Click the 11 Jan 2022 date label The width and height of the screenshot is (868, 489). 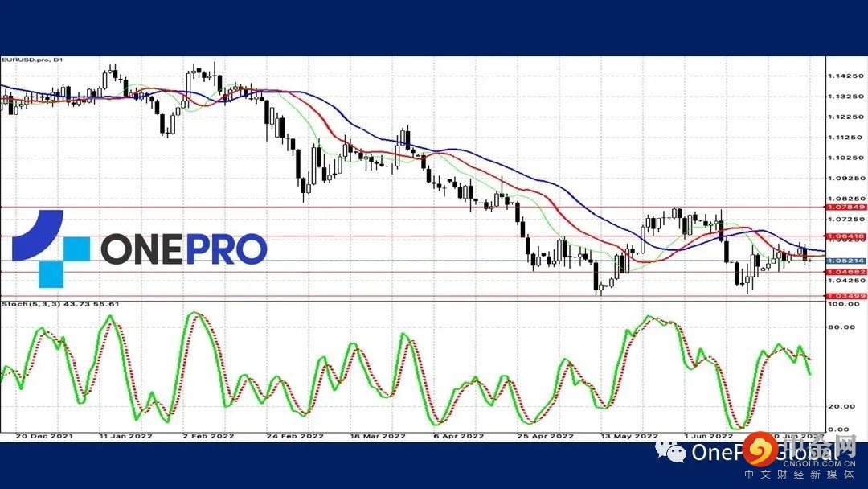point(125,437)
